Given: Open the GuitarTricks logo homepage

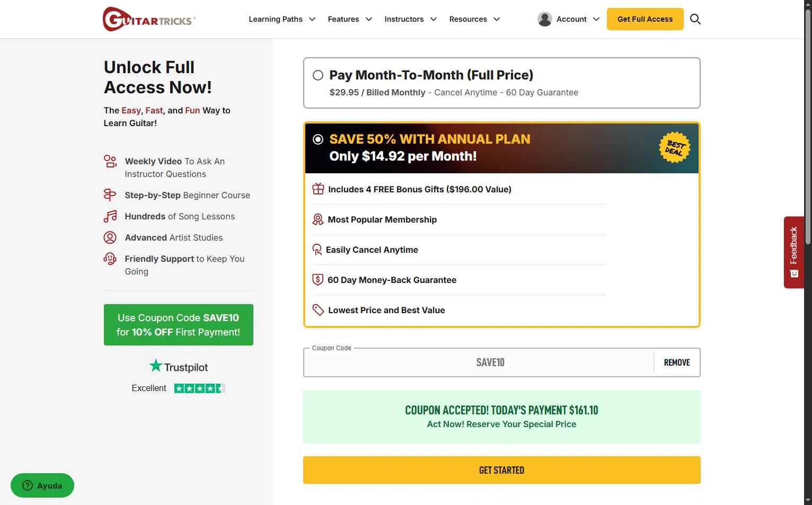Looking at the screenshot, I should coord(149,19).
